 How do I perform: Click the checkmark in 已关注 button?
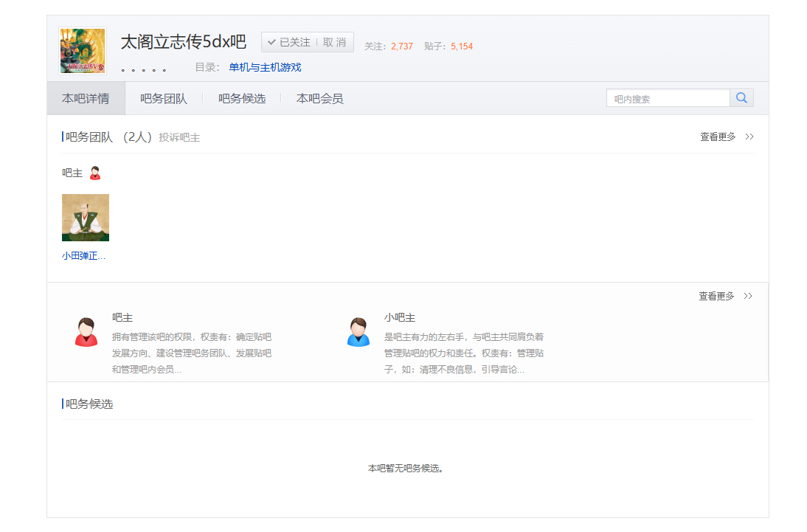[x=271, y=42]
